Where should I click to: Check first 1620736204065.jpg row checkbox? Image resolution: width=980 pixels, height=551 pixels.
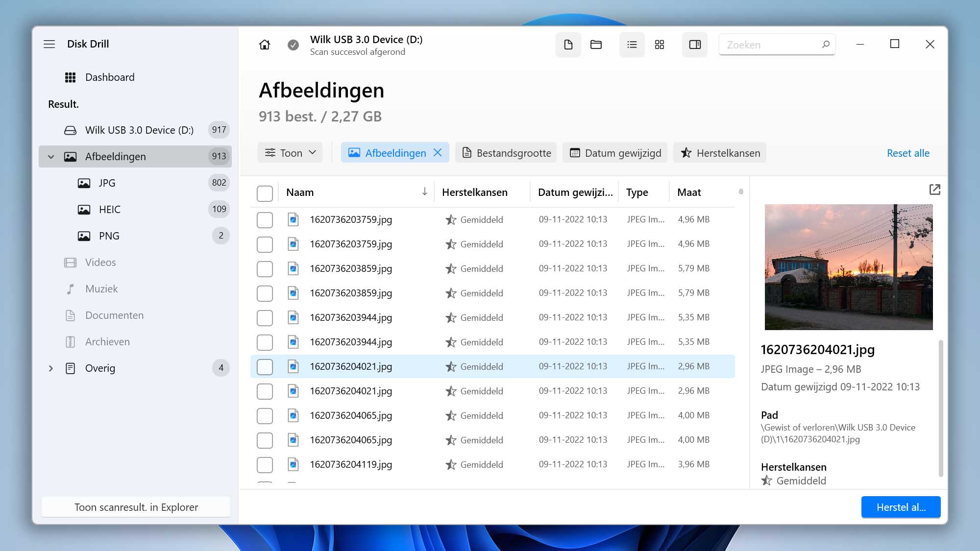click(265, 416)
